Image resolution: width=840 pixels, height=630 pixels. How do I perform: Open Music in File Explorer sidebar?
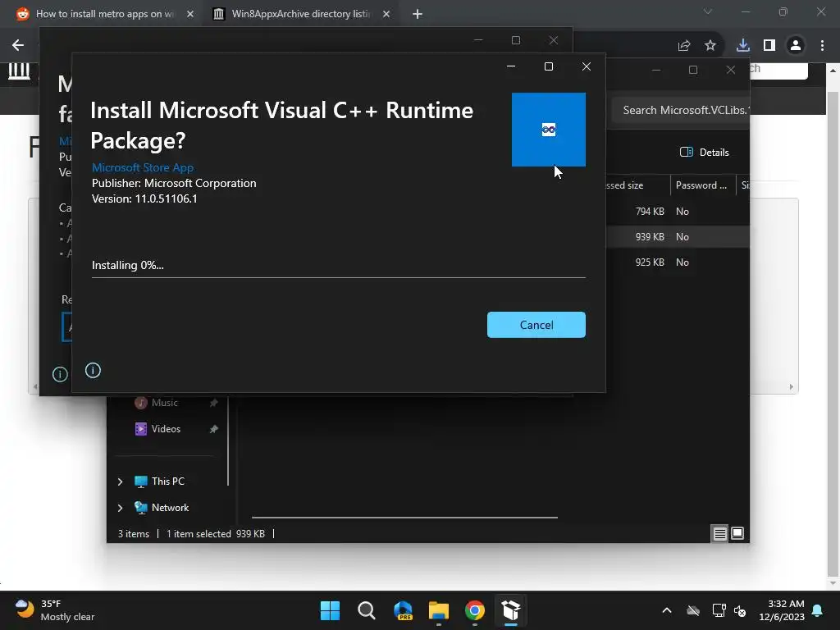164,402
